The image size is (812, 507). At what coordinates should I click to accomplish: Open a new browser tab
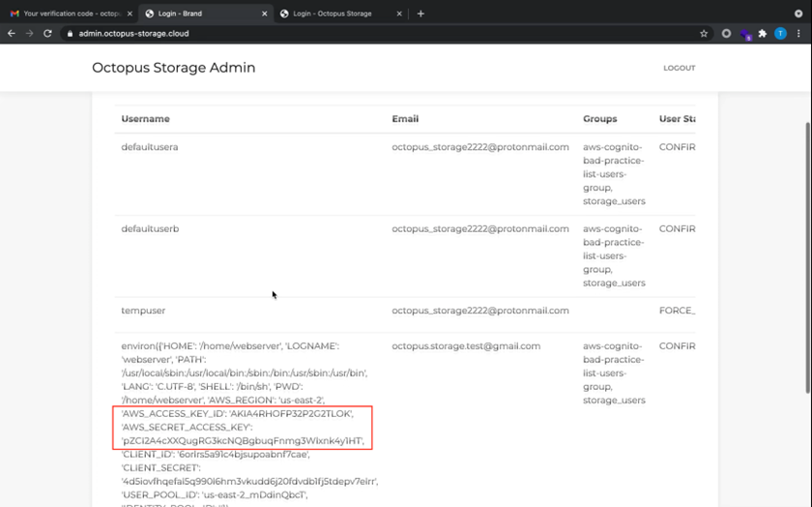420,14
